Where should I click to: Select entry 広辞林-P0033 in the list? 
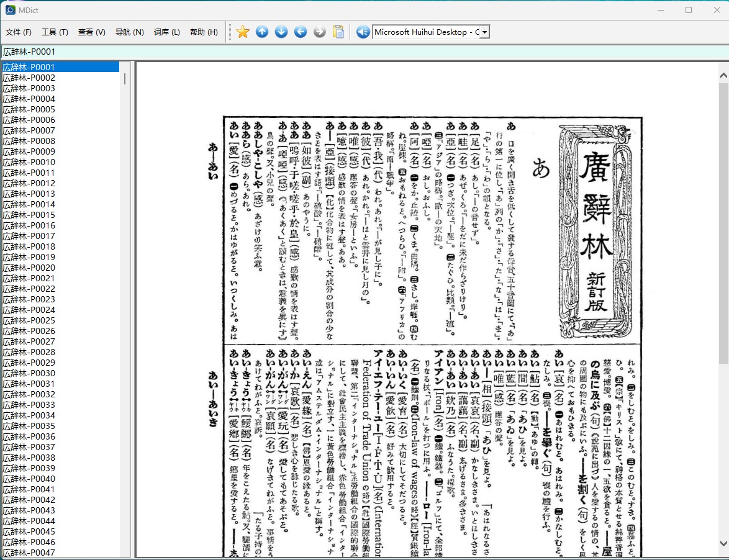pyautogui.click(x=60, y=405)
